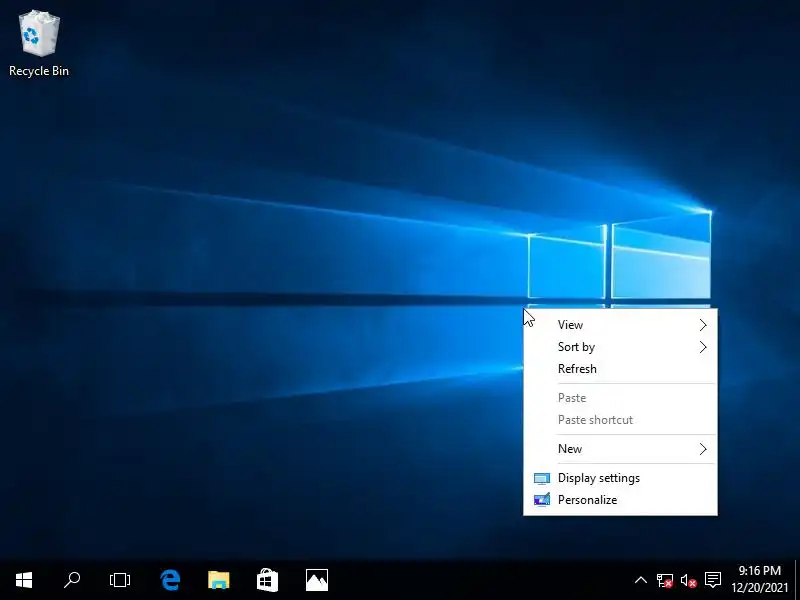The image size is (800, 600).
Task: Launch Microsoft Edge from the taskbar
Action: tap(170, 580)
